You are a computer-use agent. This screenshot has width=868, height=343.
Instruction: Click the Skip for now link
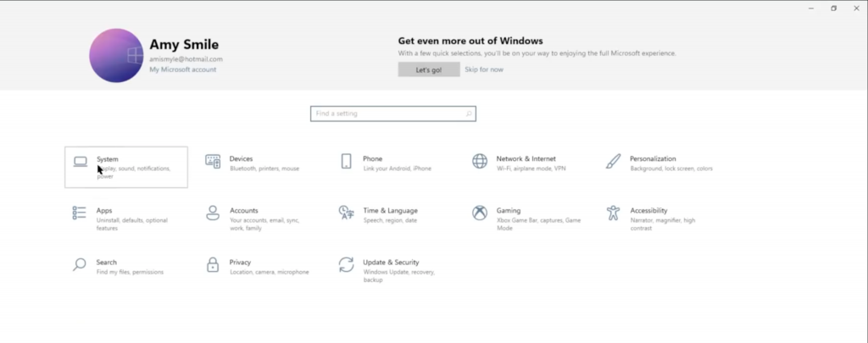(484, 69)
